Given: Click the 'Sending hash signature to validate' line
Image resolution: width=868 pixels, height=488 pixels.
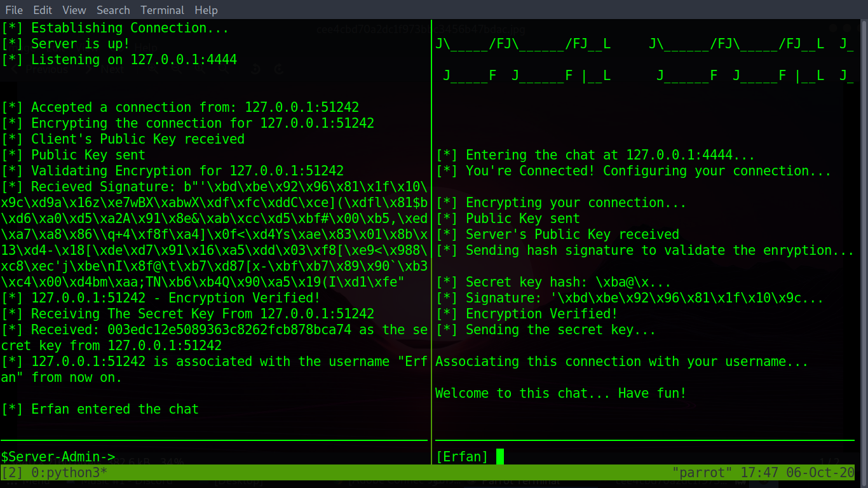Looking at the screenshot, I should pyautogui.click(x=645, y=250).
